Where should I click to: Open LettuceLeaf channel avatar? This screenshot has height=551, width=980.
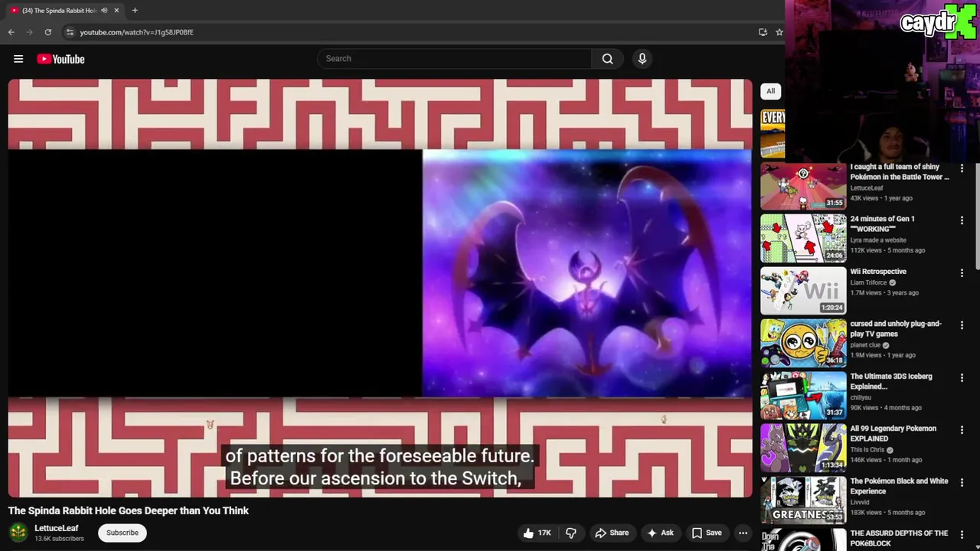18,533
